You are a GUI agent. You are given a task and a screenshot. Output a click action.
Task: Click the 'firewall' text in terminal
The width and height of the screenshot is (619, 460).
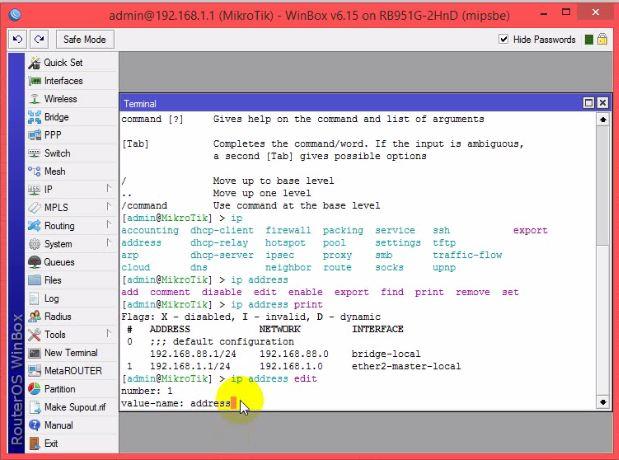288,230
